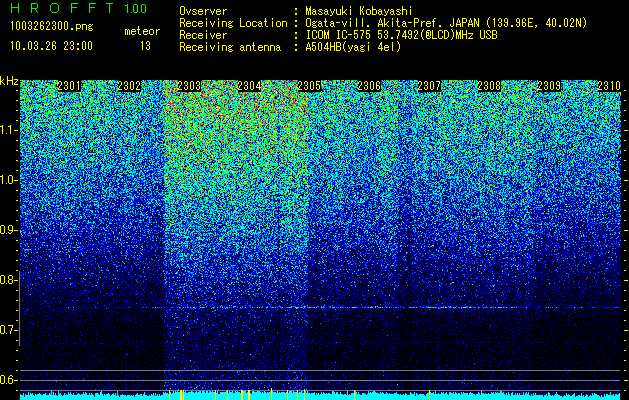Click the Ogata-vill. Akita-Pref. JAPAN location text
This screenshot has width=629, height=400.
446,23
